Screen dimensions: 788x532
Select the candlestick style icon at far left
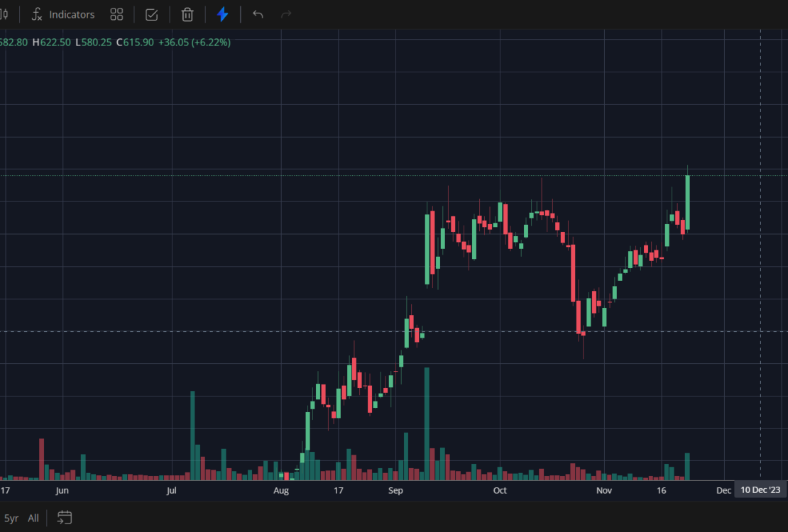[6, 14]
